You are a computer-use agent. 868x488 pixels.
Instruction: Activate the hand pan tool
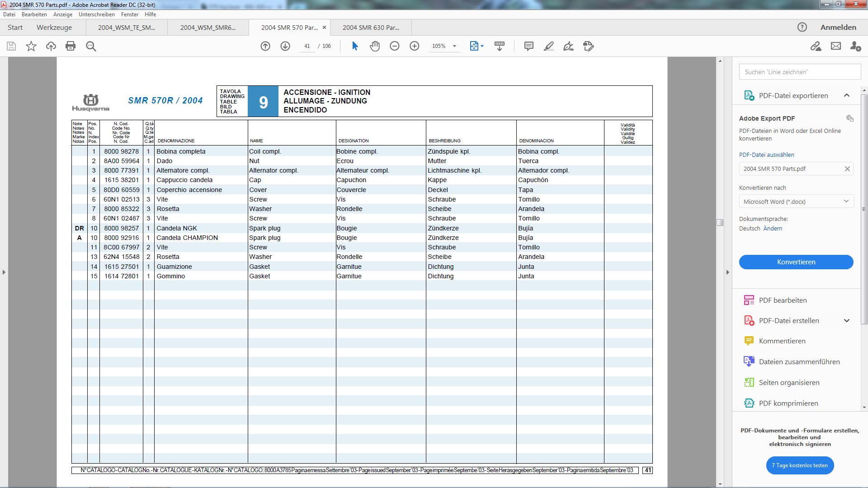coord(375,46)
